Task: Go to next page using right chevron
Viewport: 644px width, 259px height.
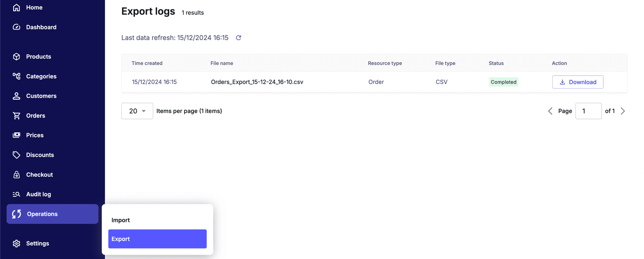Action: 623,111
